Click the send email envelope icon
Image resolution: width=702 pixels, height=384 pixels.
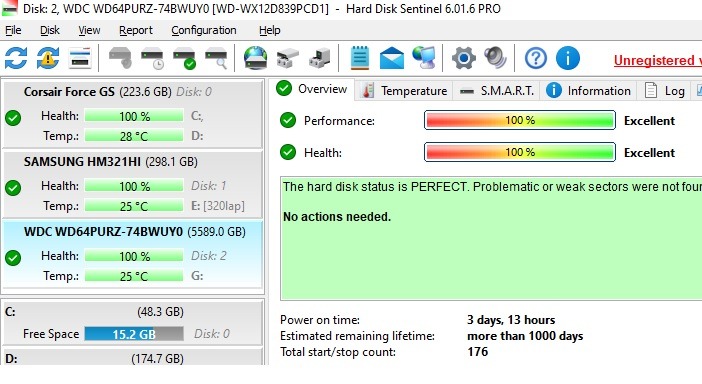click(392, 58)
